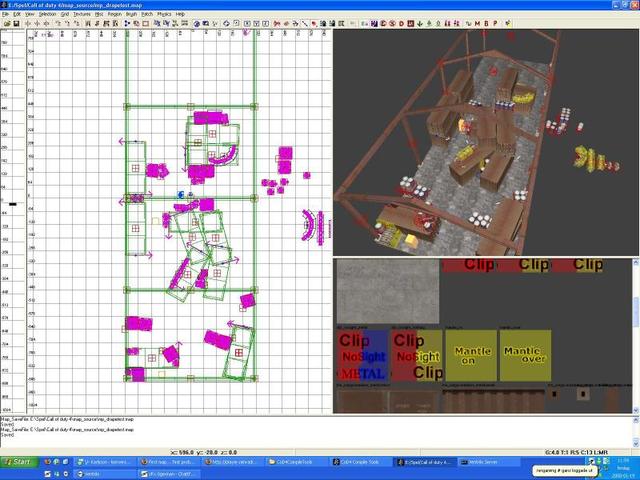Open the Physics menu
The image size is (640, 480).
164,14
